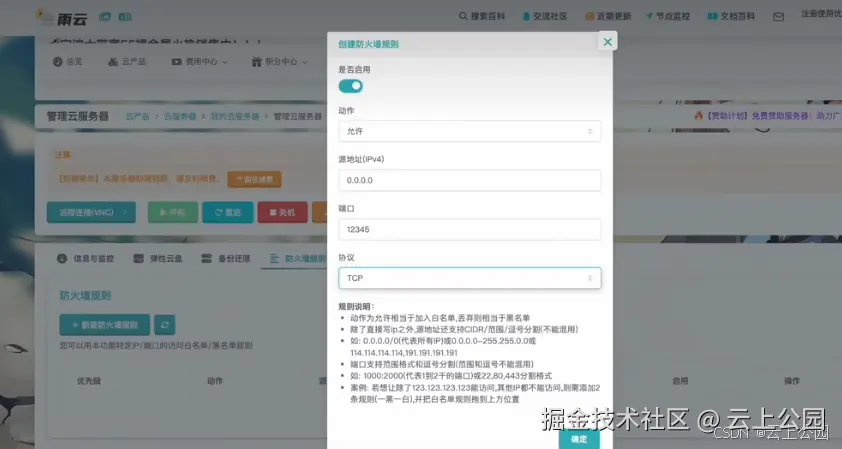Click the 源地址(IPv4) field with 0.0.0.0
The width and height of the screenshot is (842, 449).
(469, 180)
